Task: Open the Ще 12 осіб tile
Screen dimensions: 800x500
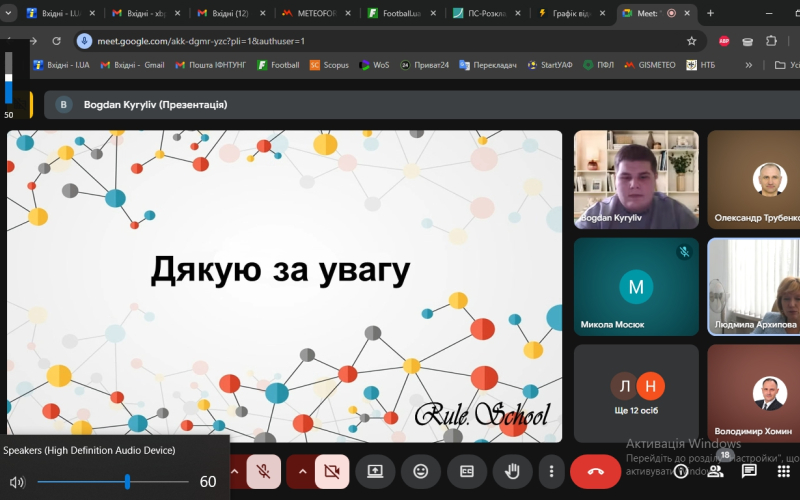Action: coord(636,393)
